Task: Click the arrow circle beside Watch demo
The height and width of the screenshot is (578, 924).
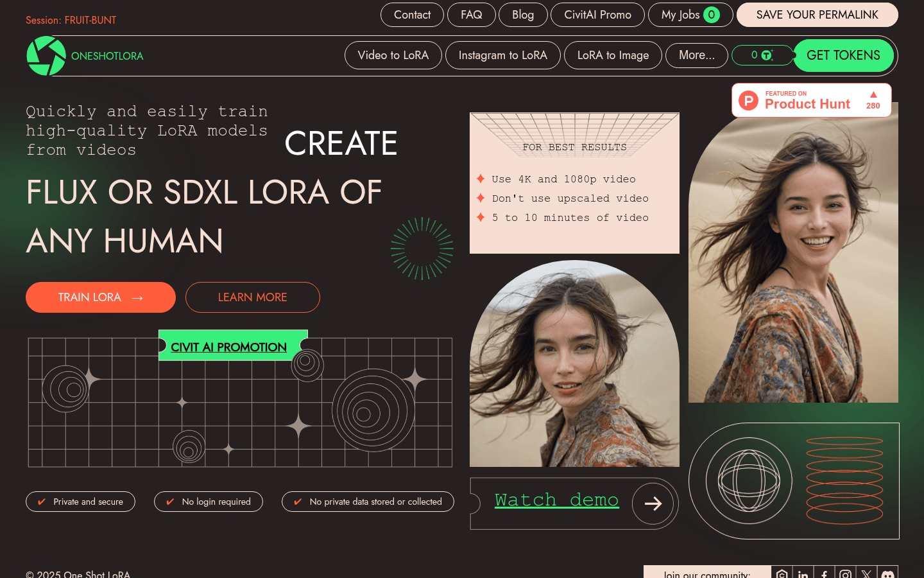Action: (x=653, y=504)
